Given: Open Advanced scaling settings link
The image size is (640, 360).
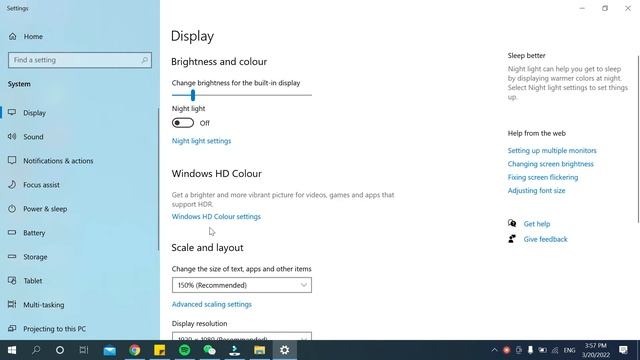Looking at the screenshot, I should (211, 304).
